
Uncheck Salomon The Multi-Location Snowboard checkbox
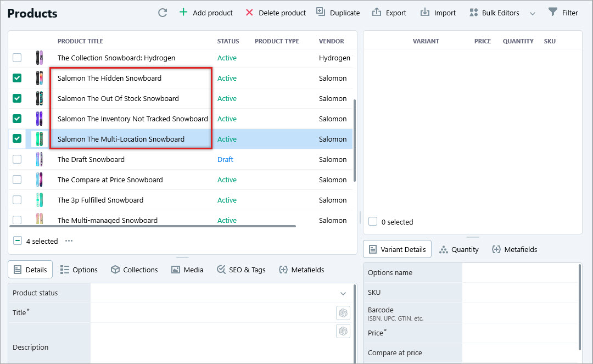click(17, 138)
